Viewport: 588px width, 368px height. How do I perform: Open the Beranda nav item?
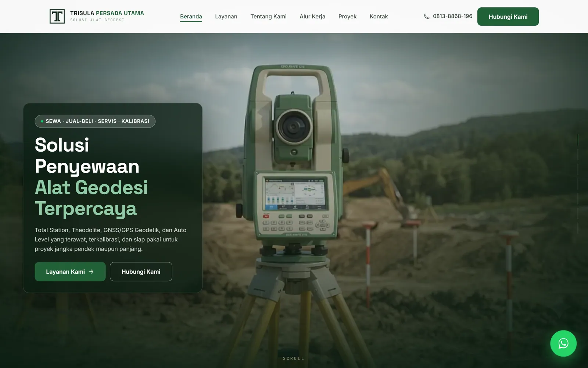[191, 17]
